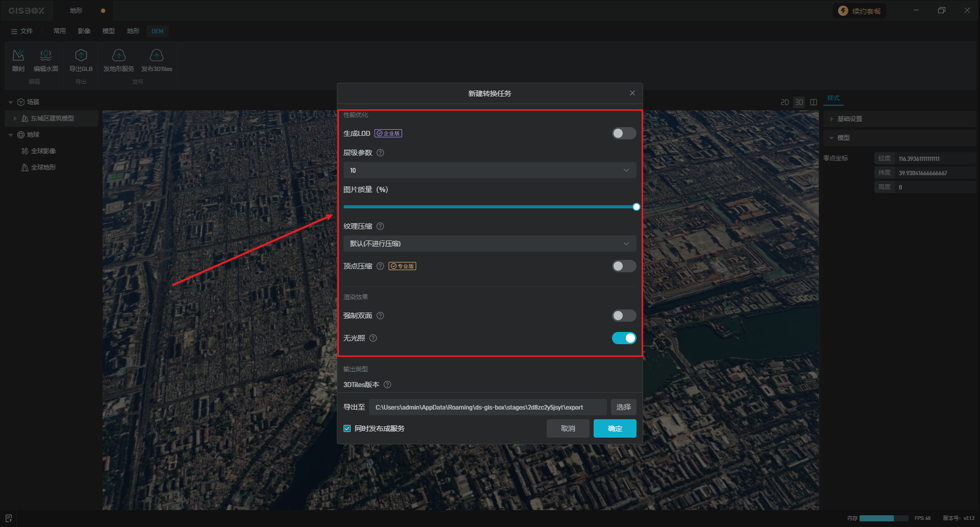Select the 编辑水面 water editing tool
This screenshot has width=980, height=527.
point(46,55)
